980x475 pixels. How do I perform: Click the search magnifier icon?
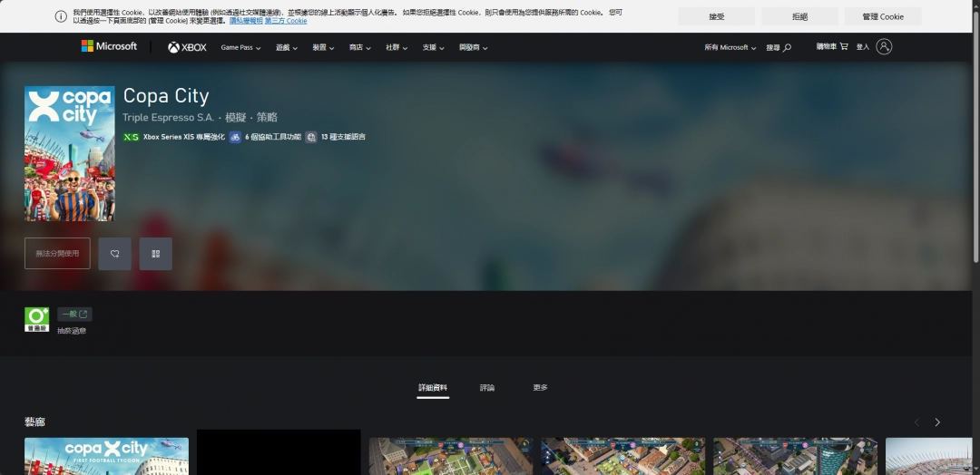click(x=787, y=47)
